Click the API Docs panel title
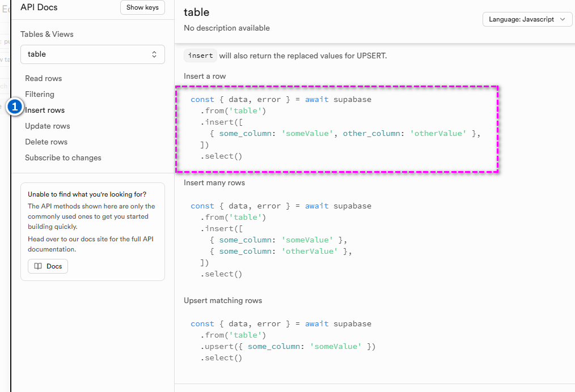Image resolution: width=575 pixels, height=392 pixels. (39, 7)
